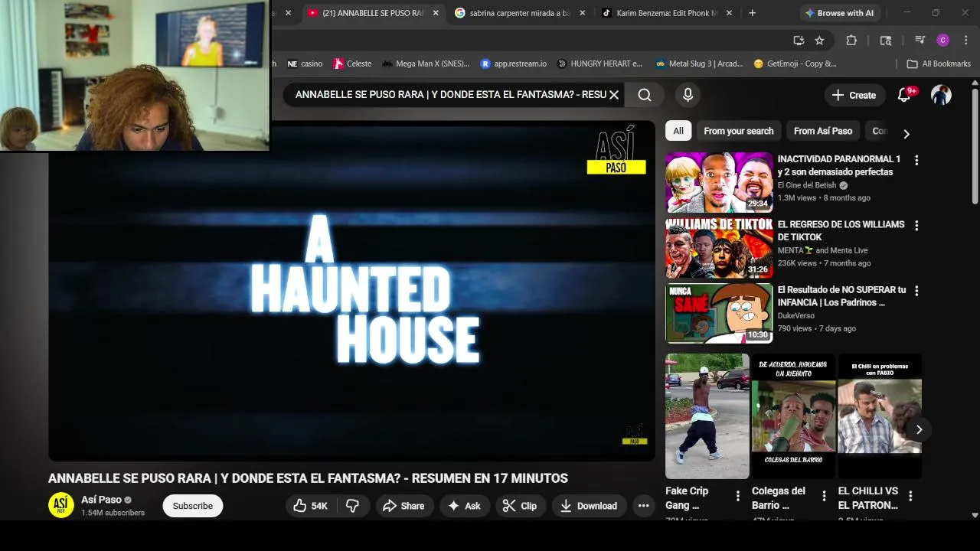Click install app icon in address bar
The image size is (980, 551).
pos(799,41)
